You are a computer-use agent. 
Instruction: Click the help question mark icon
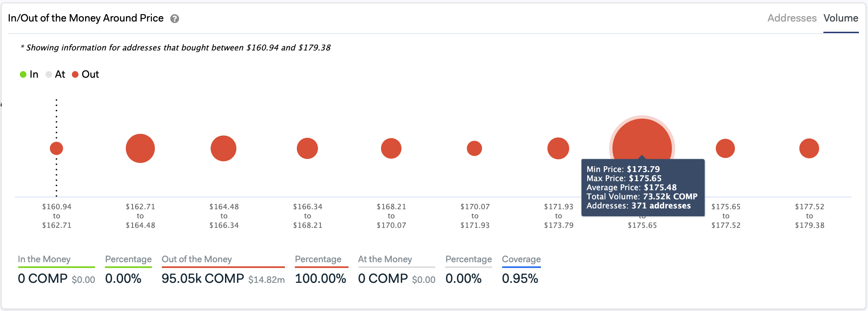[175, 19]
